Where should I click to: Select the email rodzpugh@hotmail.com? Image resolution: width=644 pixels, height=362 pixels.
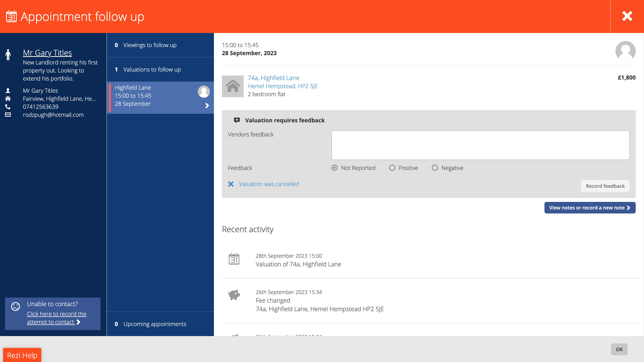coord(53,115)
